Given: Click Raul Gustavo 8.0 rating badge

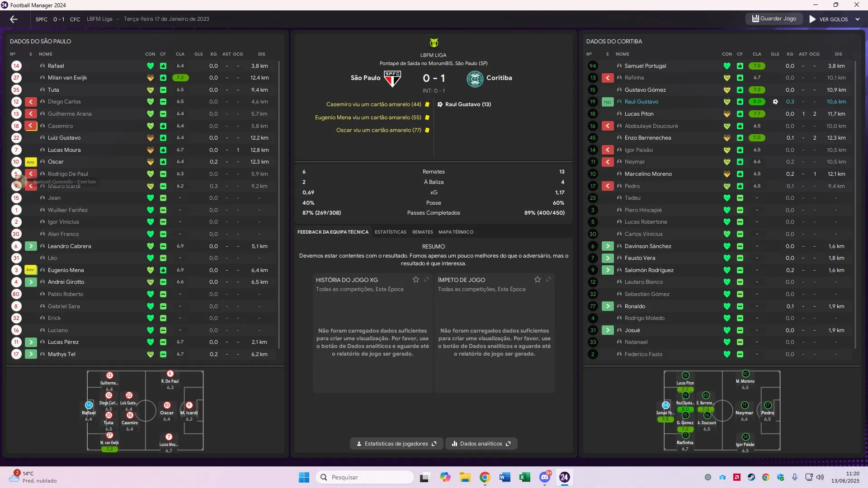Looking at the screenshot, I should 757,102.
